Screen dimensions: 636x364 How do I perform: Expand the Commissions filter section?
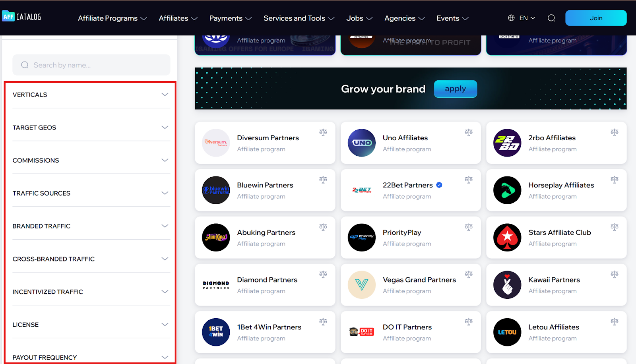click(91, 161)
